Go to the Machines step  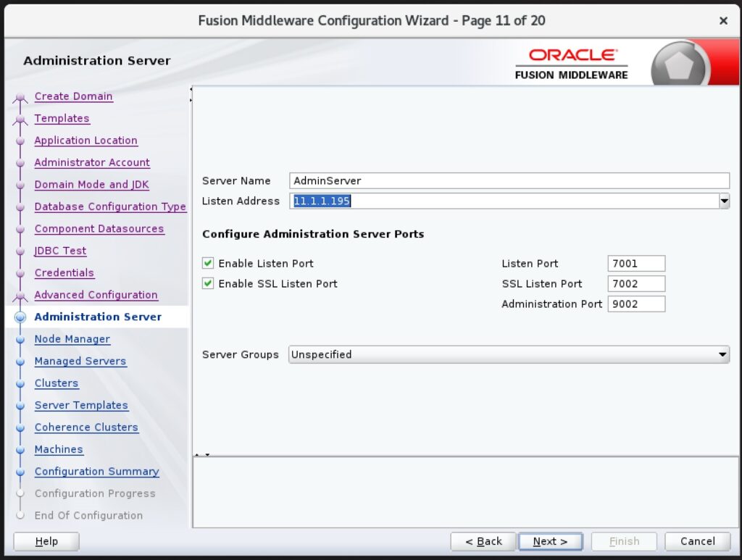pos(59,449)
